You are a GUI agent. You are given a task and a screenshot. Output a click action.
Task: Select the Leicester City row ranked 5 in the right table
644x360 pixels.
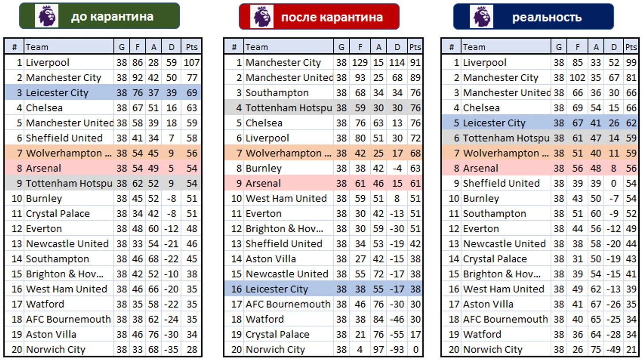pyautogui.click(x=540, y=123)
